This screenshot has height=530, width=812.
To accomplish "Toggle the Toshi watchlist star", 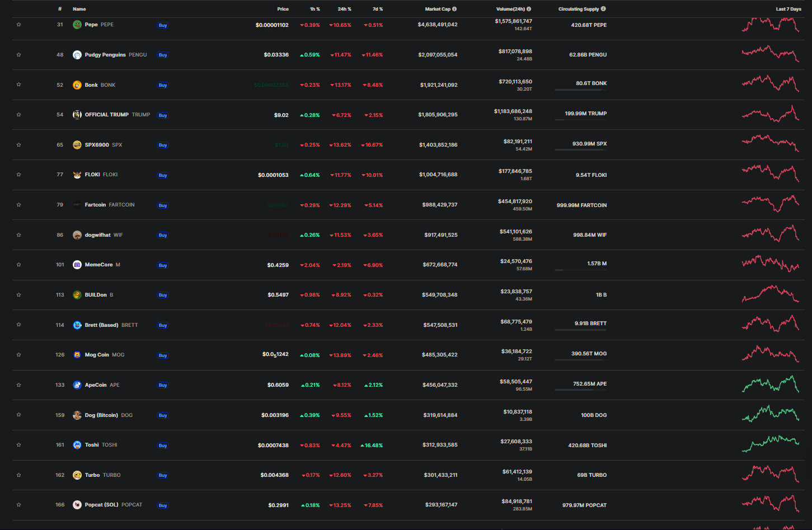I will click(x=18, y=445).
